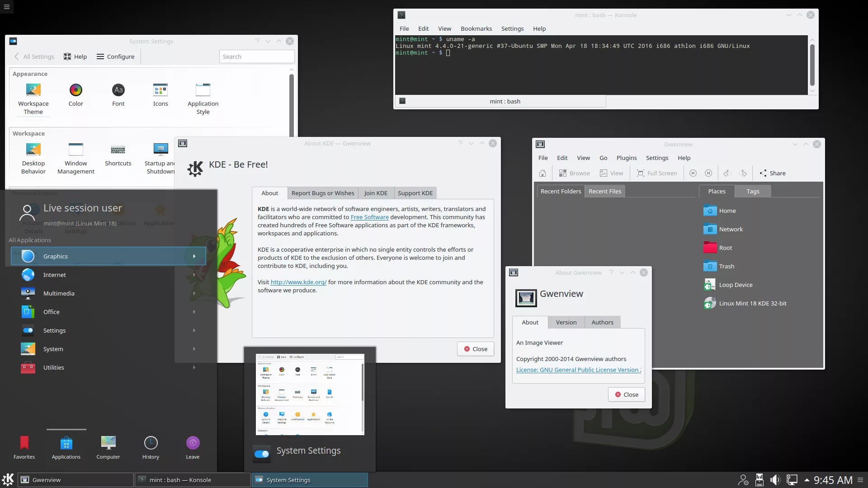Open Gwenview Plugins menu
This screenshot has width=868, height=488.
click(626, 158)
